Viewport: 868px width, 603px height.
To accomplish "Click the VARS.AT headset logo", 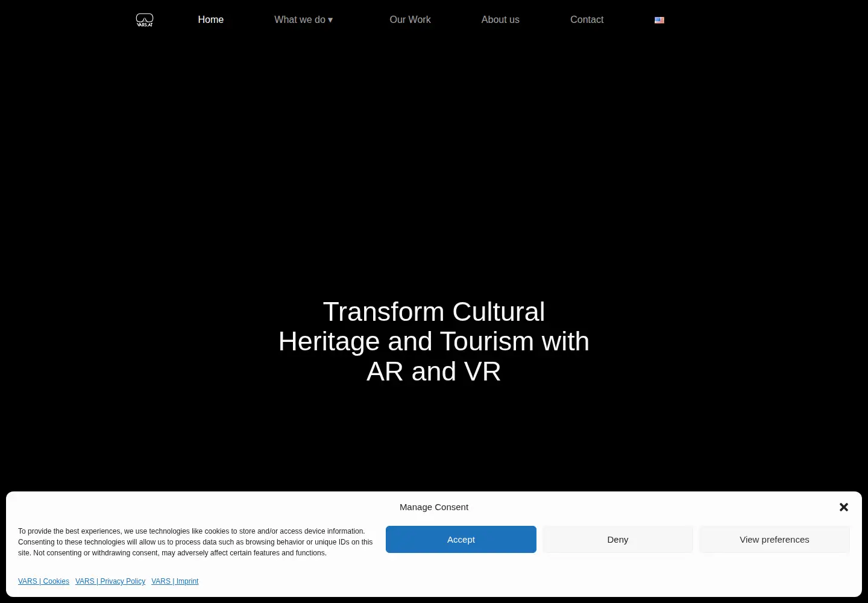I will click(145, 20).
